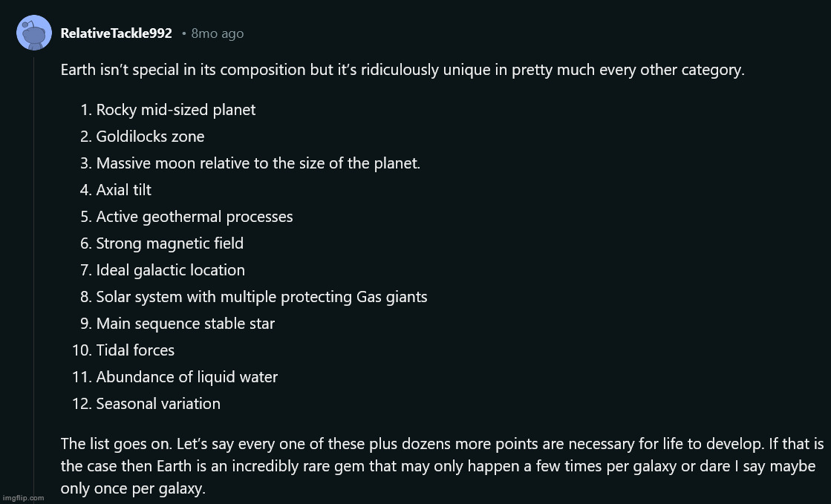Viewport: 831px width, 504px height.
Task: Click the closing paragraph starting The list goes on
Action: tap(442, 466)
